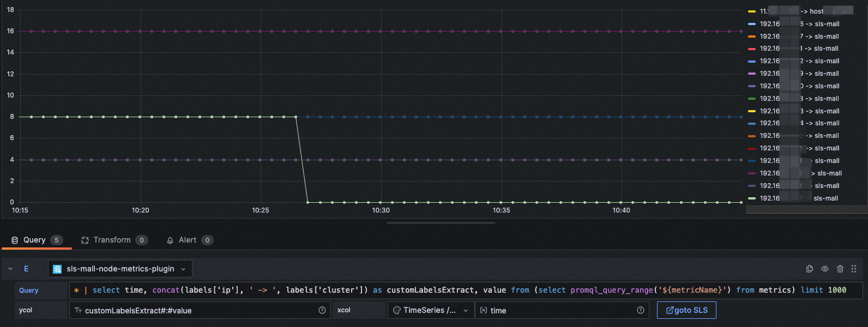Click the goto SLS button
This screenshot has width=868, height=327.
click(686, 310)
